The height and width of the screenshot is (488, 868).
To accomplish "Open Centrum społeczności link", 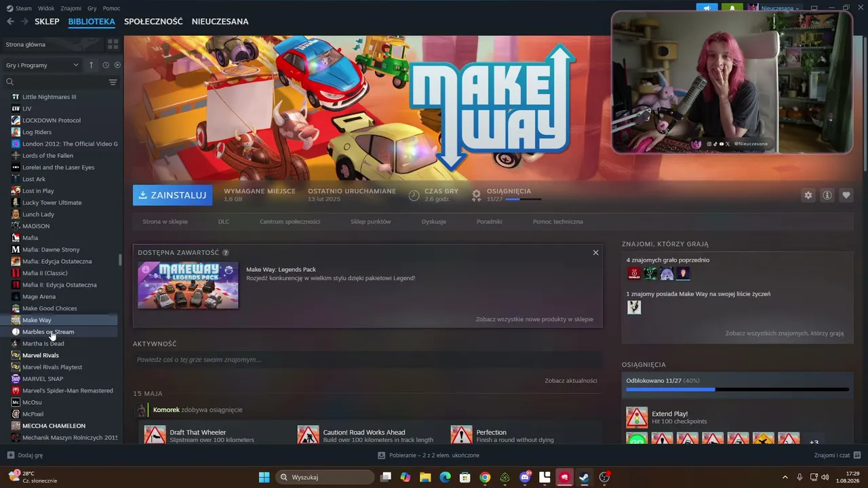I will coord(290,222).
